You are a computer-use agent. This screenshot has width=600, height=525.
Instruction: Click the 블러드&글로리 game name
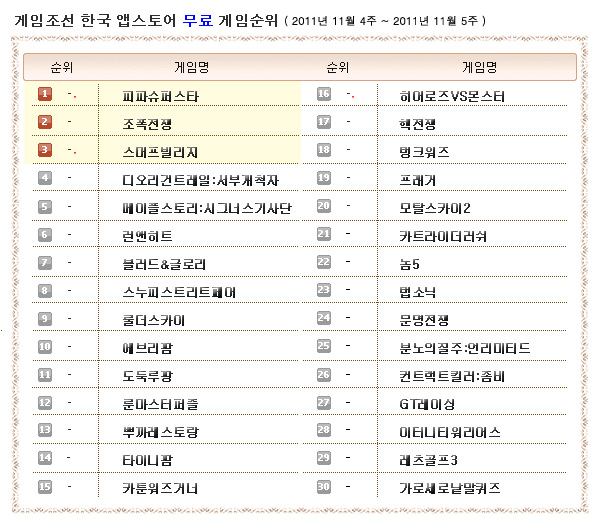(x=164, y=264)
